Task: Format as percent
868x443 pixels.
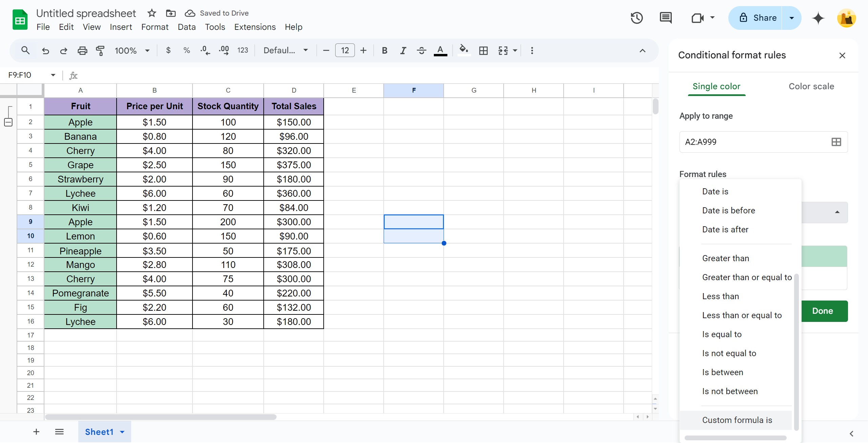Action: (186, 51)
